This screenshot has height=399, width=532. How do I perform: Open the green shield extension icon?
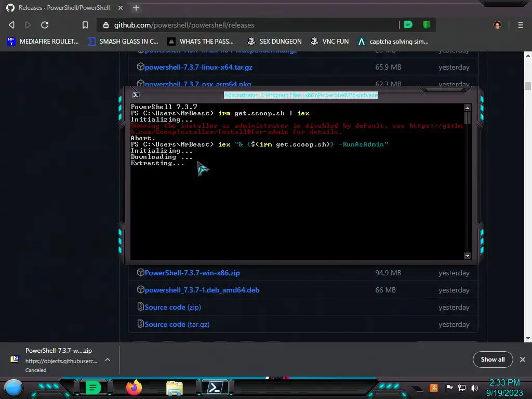pyautogui.click(x=427, y=24)
